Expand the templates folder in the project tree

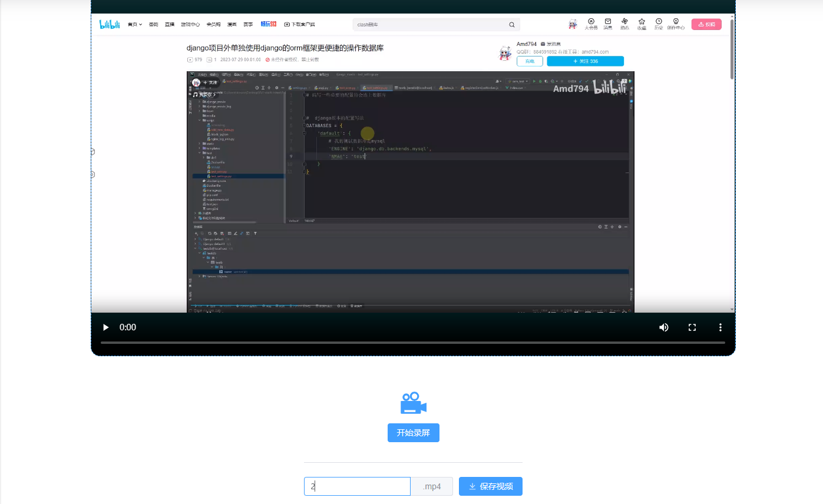pos(200,148)
